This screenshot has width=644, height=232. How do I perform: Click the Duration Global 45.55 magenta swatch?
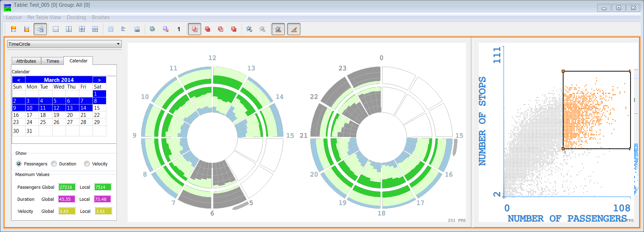click(x=67, y=199)
